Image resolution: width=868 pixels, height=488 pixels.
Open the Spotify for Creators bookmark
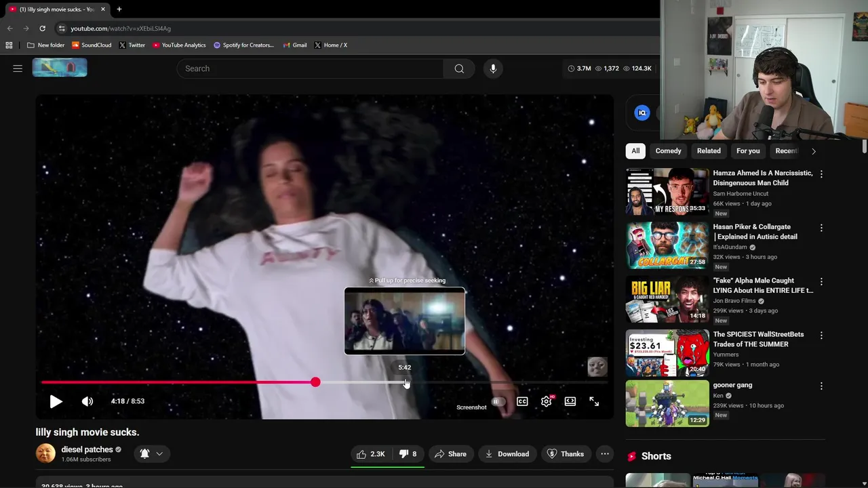click(243, 45)
